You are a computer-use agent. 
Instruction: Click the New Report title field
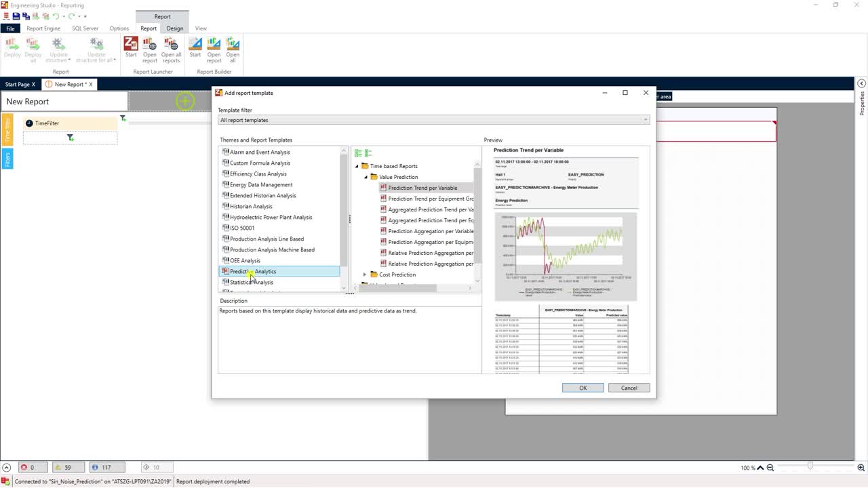tap(65, 102)
